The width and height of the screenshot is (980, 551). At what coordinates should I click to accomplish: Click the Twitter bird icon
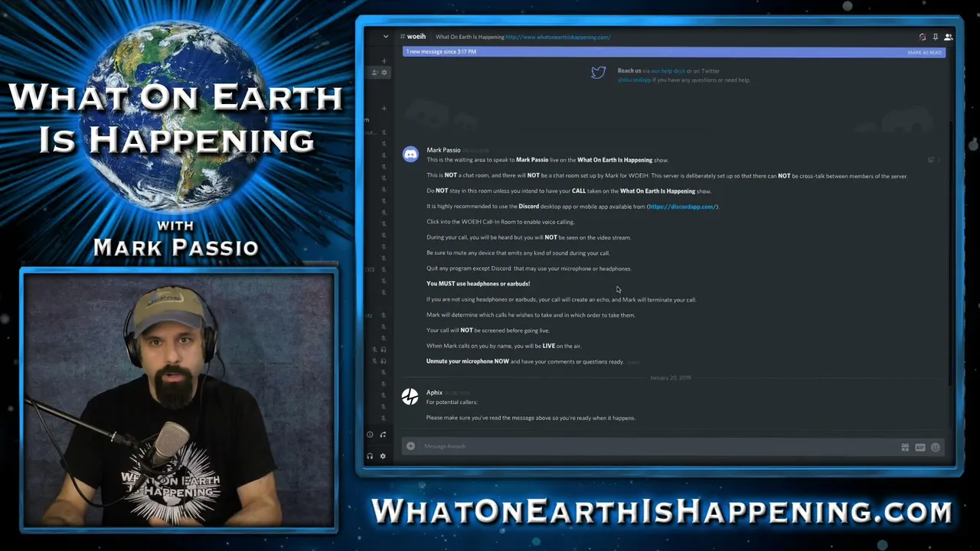click(598, 72)
